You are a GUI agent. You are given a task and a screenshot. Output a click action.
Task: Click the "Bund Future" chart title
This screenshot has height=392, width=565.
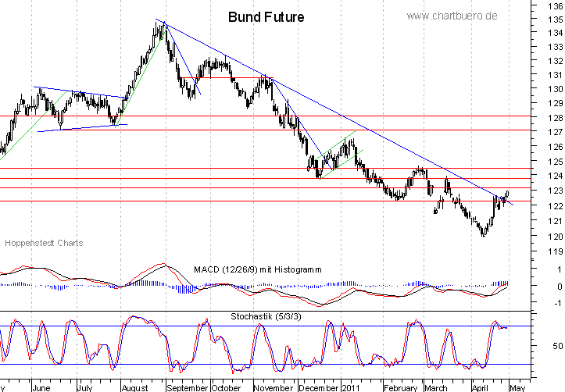coord(266,17)
